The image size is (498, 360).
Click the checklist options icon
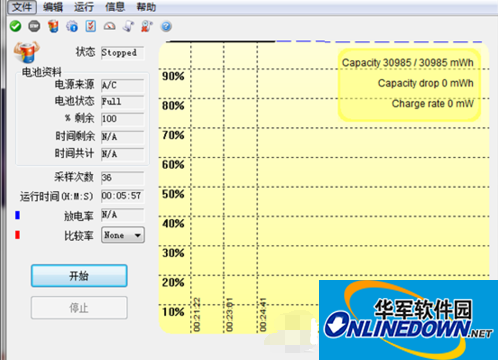point(91,26)
